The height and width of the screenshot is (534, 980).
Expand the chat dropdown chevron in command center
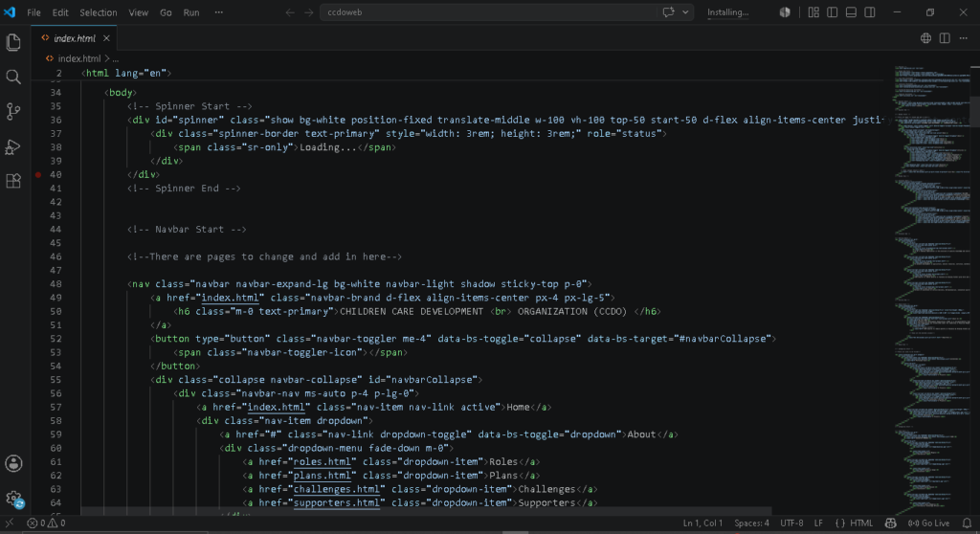tap(685, 11)
